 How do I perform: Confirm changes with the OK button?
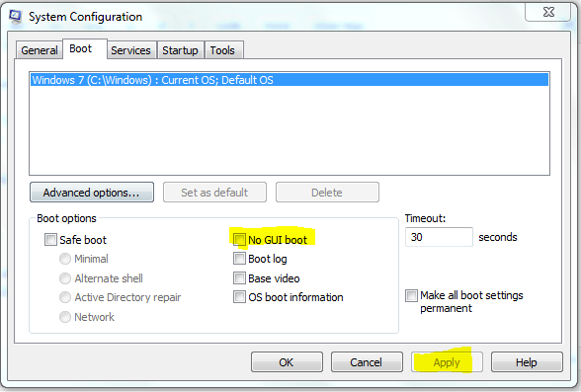(287, 362)
